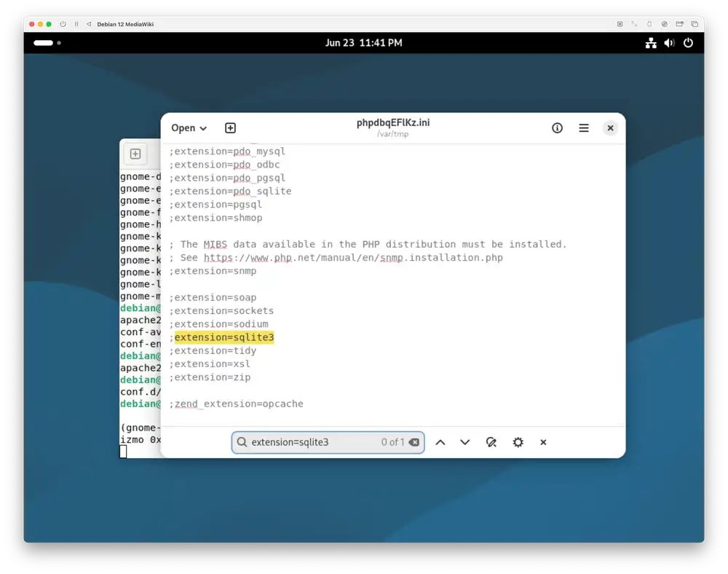This screenshot has width=728, height=574.
Task: Click the ;extension=soap line
Action: [x=213, y=297]
